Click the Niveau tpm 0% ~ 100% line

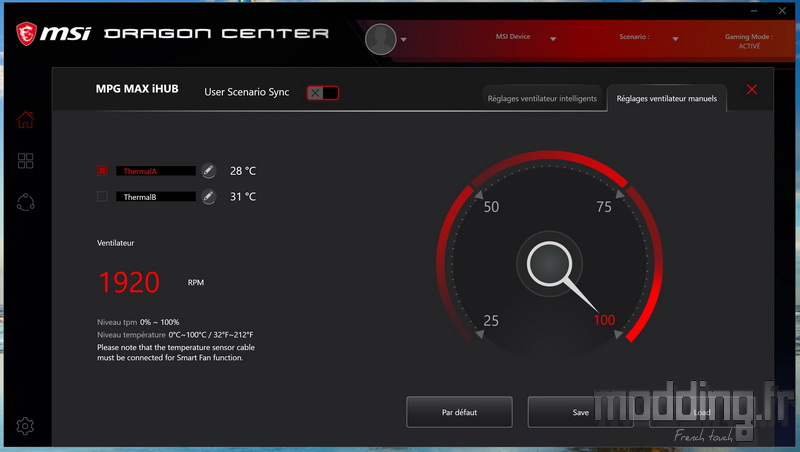[138, 322]
